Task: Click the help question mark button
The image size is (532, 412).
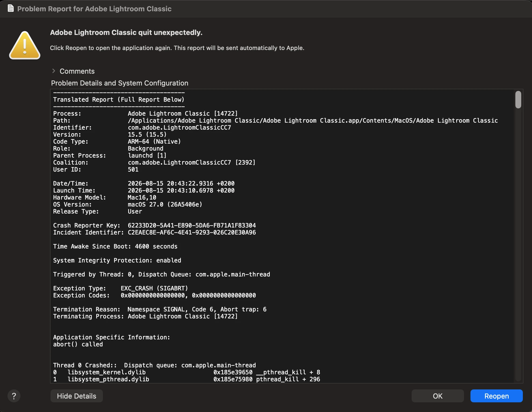Action: pyautogui.click(x=14, y=396)
